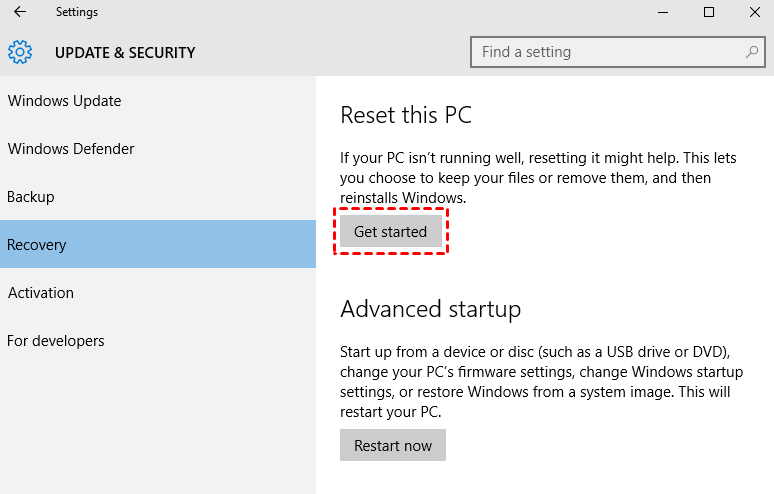Click the Settings window title text
The width and height of the screenshot is (774, 494).
coord(77,12)
